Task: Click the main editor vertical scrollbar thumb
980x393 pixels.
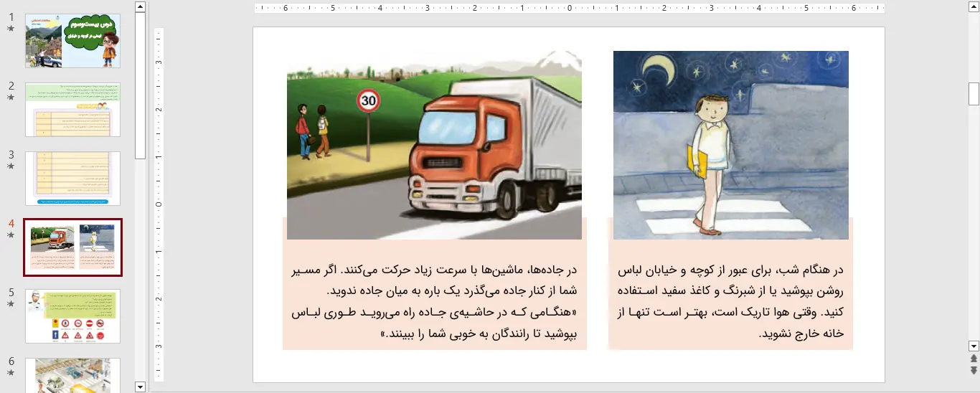Action: pyautogui.click(x=974, y=93)
